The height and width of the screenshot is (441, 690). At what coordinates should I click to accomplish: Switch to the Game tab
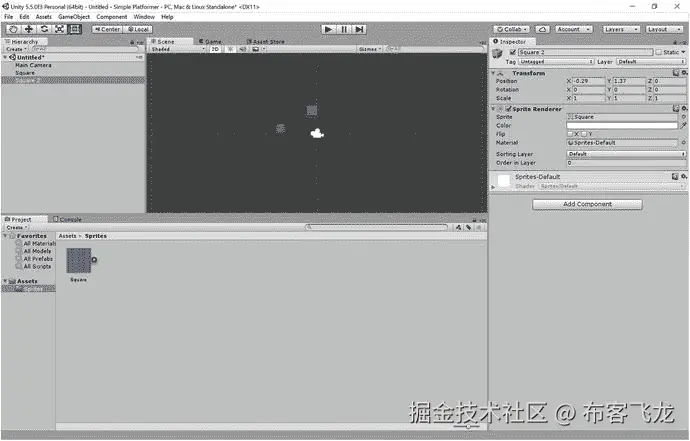210,41
